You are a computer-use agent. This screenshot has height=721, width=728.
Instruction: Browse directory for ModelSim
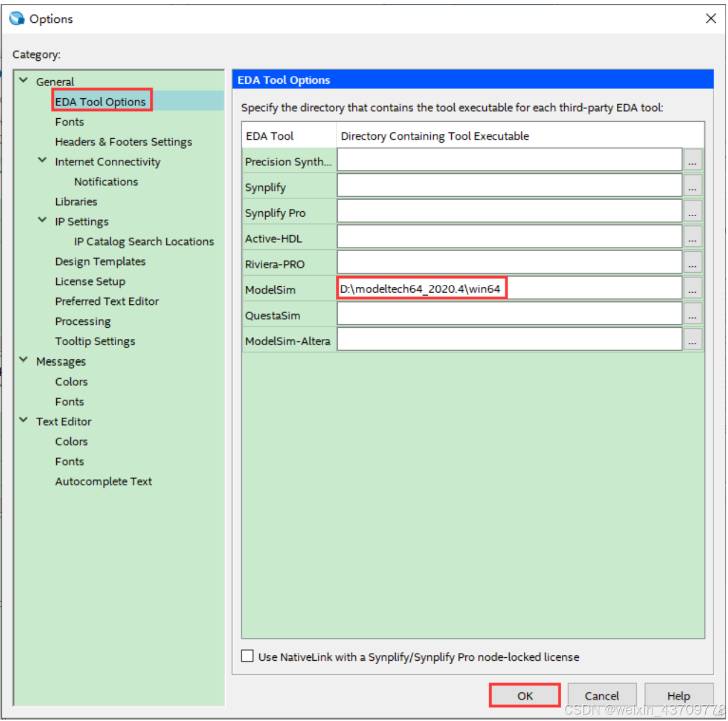point(692,289)
